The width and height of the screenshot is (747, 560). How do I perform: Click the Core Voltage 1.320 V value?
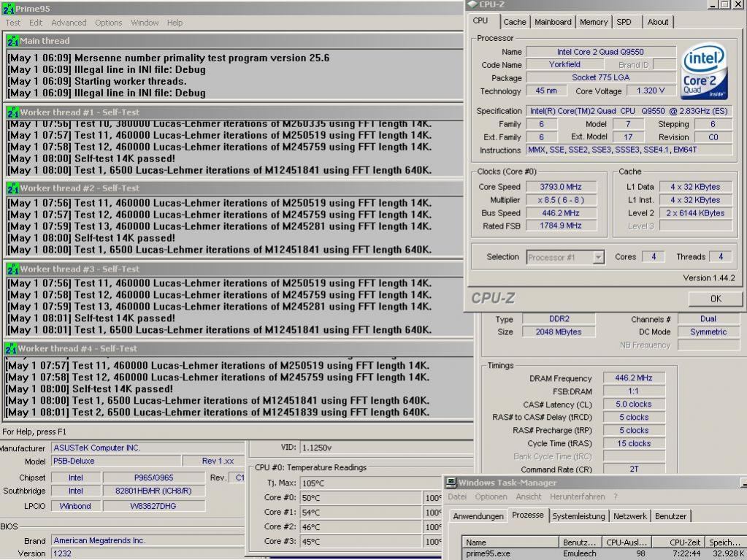point(651,91)
